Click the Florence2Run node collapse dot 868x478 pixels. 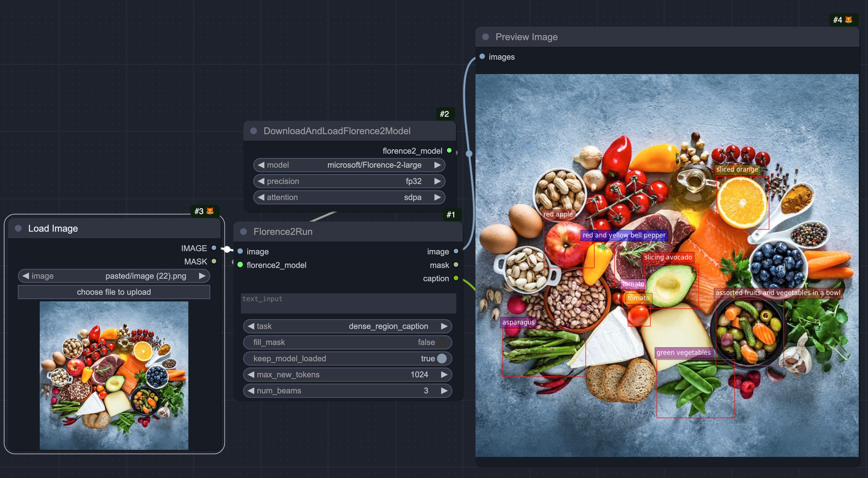point(243,232)
